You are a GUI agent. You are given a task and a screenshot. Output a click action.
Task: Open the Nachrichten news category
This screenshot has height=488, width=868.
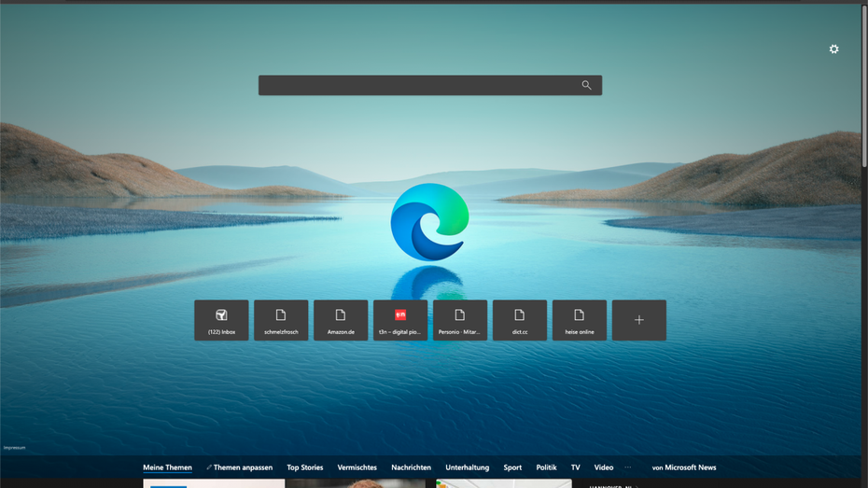411,467
